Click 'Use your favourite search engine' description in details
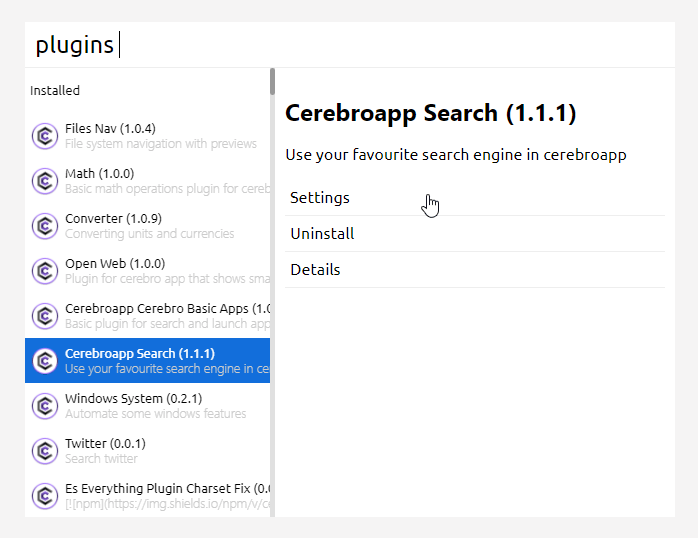Image resolution: width=698 pixels, height=538 pixels. tap(456, 155)
